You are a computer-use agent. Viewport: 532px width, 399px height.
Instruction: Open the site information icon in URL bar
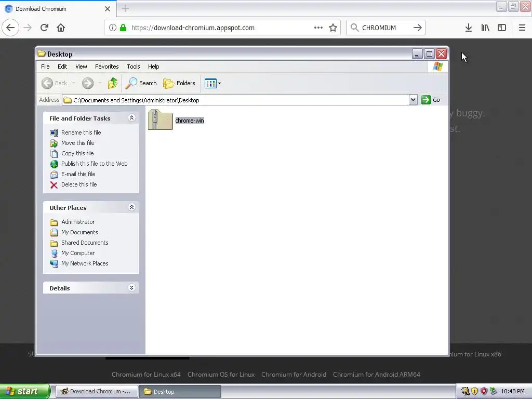tap(112, 28)
